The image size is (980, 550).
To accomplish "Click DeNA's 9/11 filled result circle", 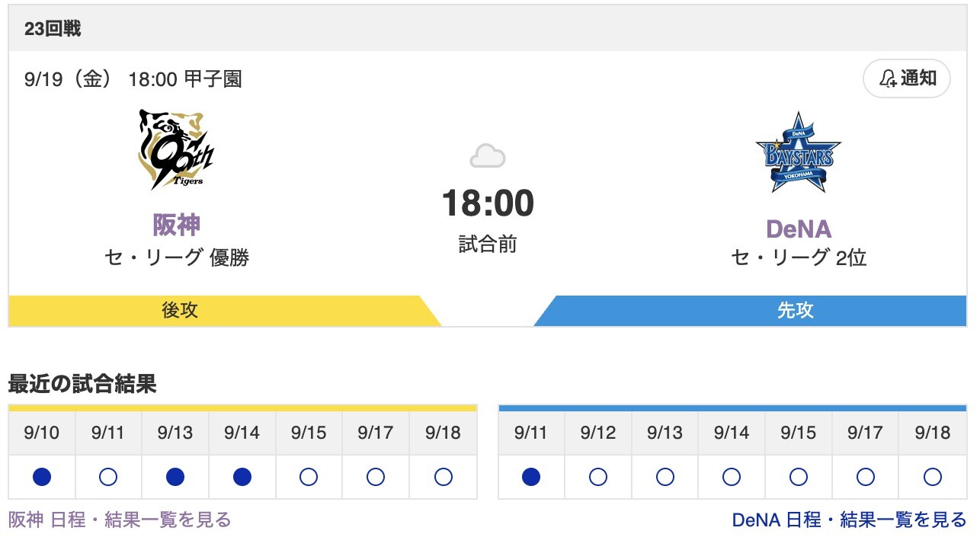I will point(531,477).
